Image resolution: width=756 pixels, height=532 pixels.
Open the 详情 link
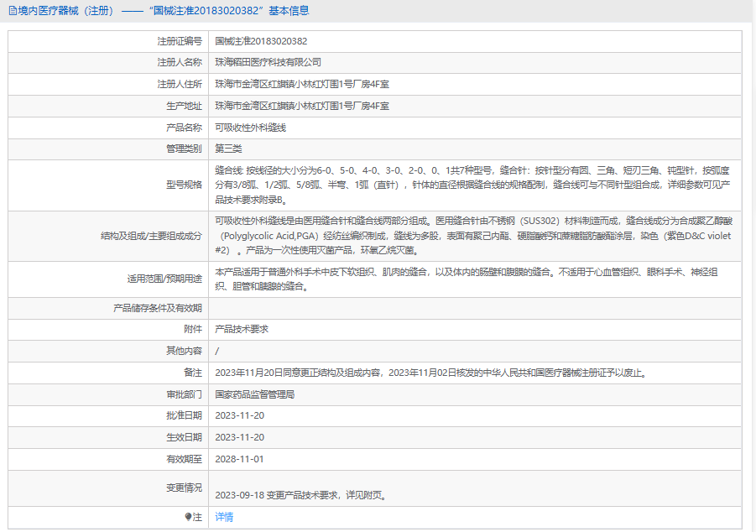click(x=224, y=518)
